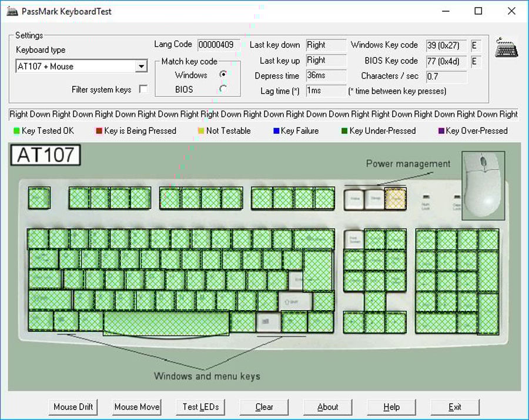The image size is (529, 420).
Task: Click the untested right Shift key
Action: pos(295,301)
